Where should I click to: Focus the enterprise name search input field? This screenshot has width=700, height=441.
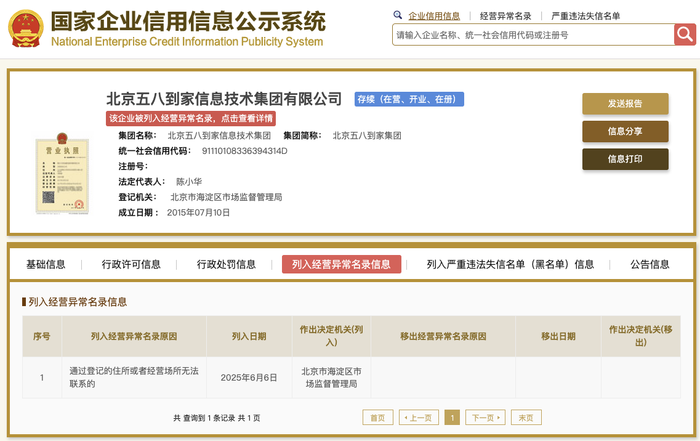point(533,35)
